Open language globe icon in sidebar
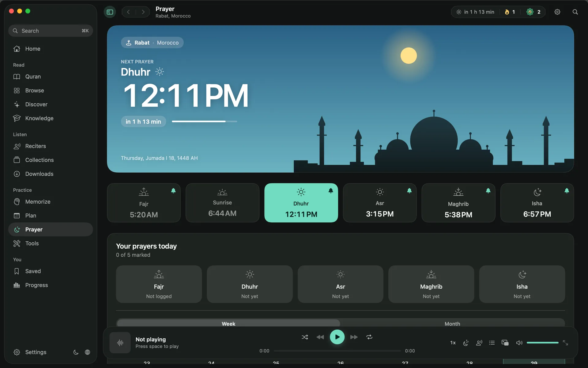Screen dimensions: 588x368 pyautogui.click(x=88, y=352)
